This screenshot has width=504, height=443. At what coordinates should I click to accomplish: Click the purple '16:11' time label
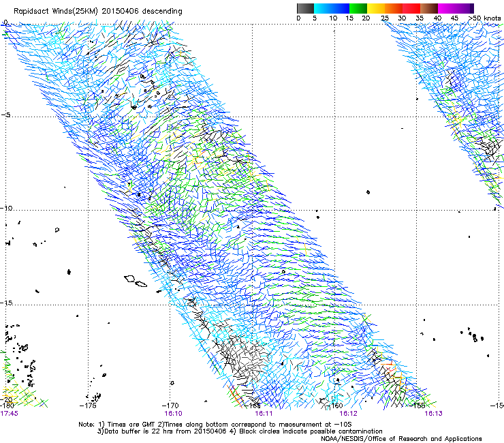[x=264, y=413]
